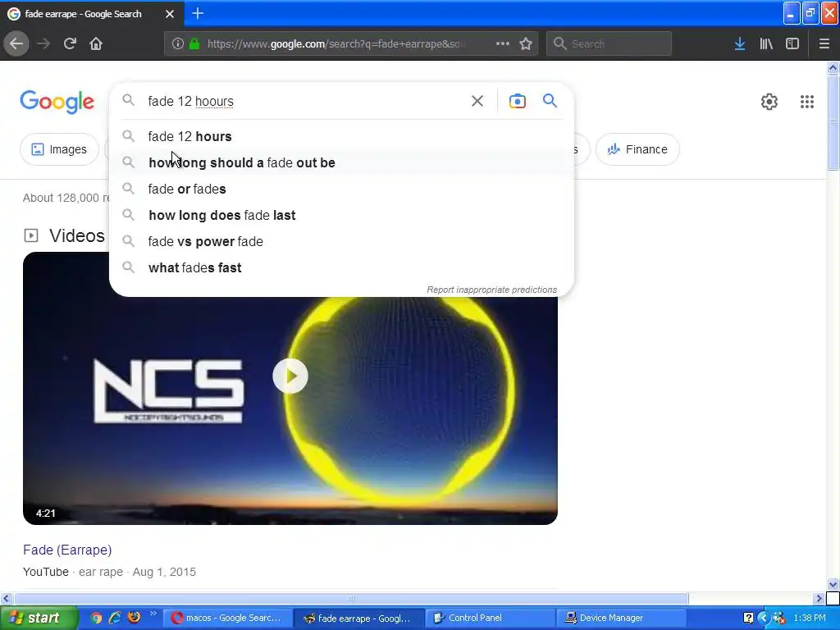
Task: Open the Firefox library icon
Action: pyautogui.click(x=766, y=44)
